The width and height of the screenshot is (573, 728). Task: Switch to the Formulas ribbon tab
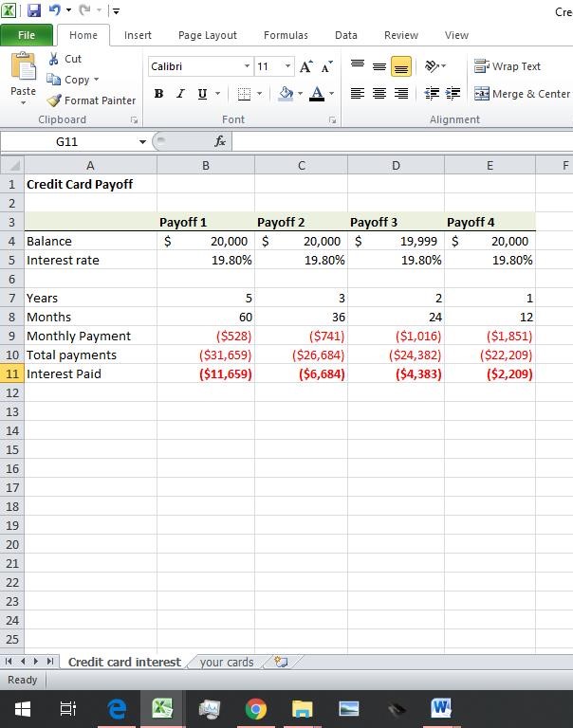point(286,35)
